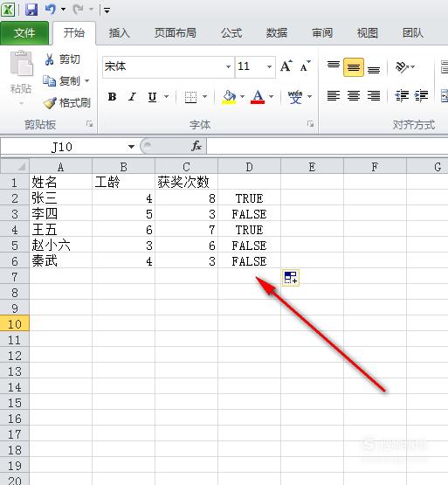Click the red font color A
The image size is (448, 485).
coord(258,97)
